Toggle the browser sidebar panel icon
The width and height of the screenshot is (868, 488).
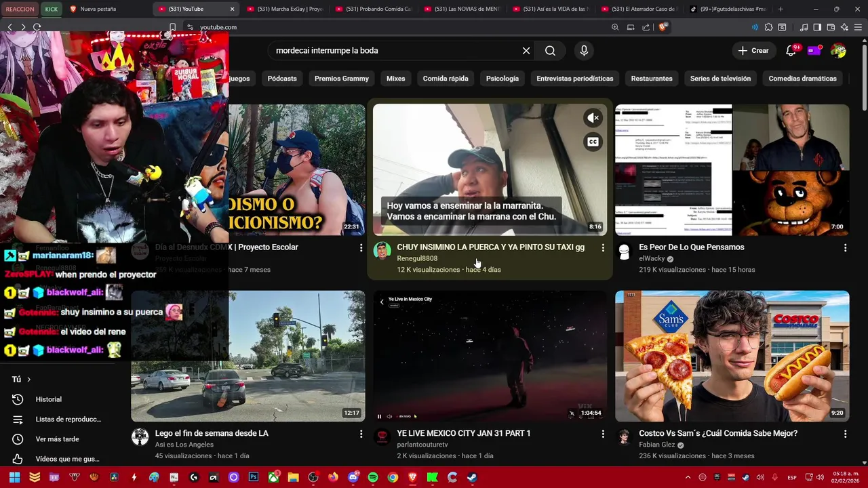pos(817,27)
